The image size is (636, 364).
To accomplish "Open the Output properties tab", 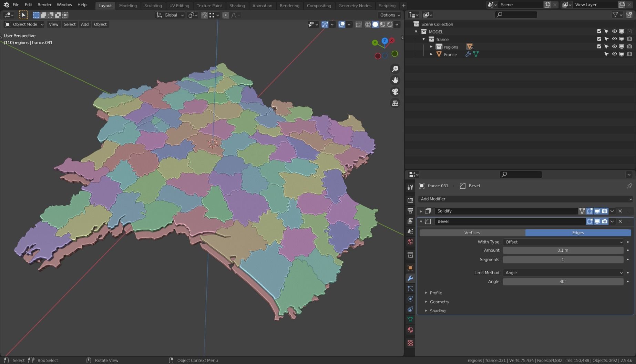I will click(x=410, y=210).
